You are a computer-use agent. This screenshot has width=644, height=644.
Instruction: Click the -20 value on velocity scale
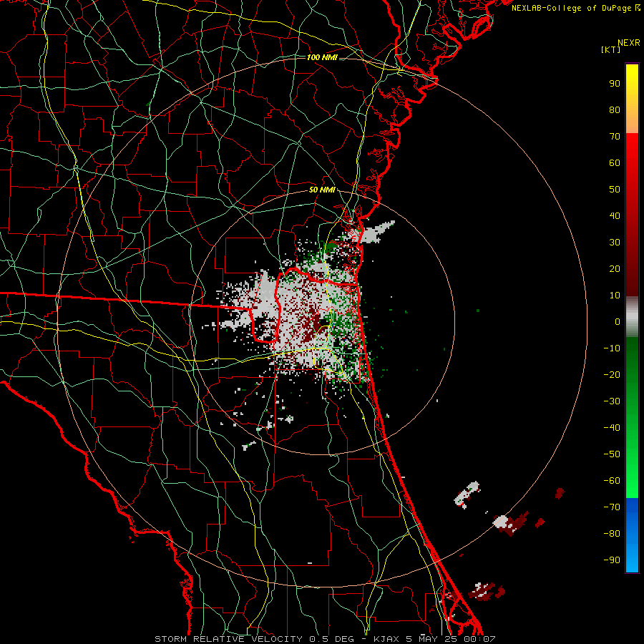point(612,375)
